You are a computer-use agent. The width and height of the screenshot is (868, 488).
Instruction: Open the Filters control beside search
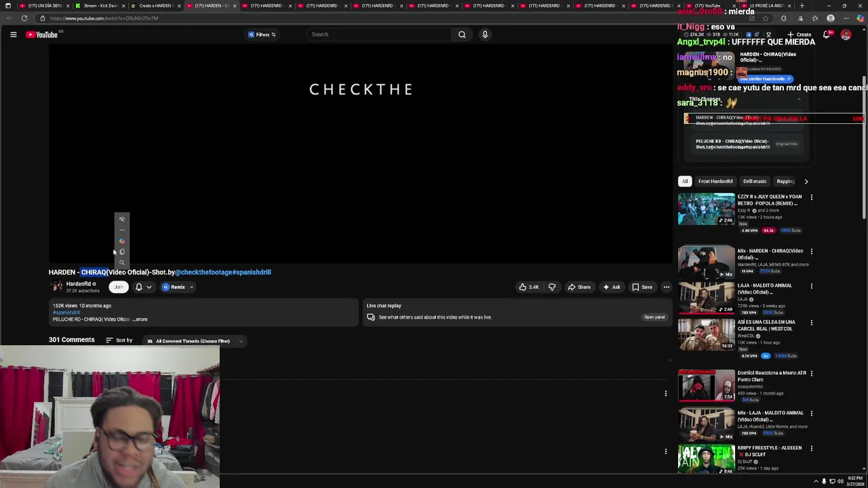tap(262, 35)
